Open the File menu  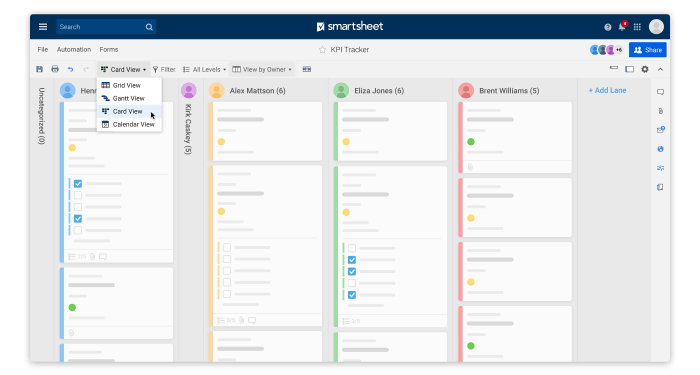(43, 50)
